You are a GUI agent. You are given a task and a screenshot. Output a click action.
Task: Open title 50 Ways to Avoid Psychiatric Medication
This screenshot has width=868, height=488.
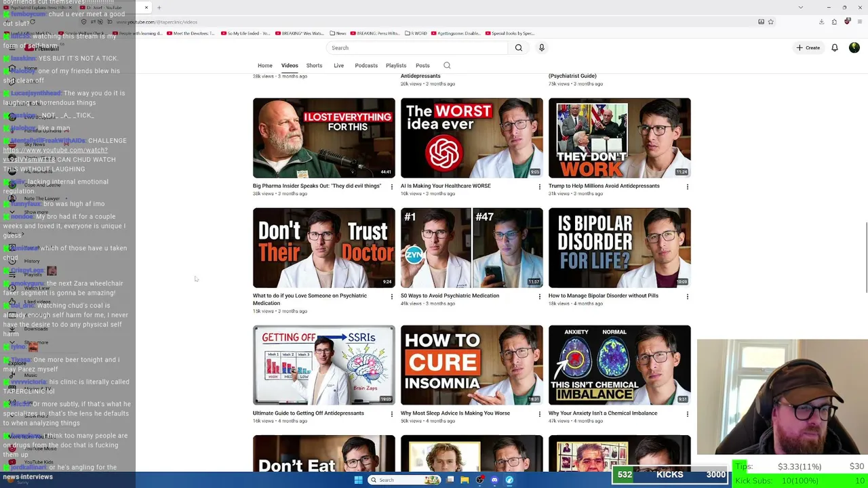[x=450, y=296]
